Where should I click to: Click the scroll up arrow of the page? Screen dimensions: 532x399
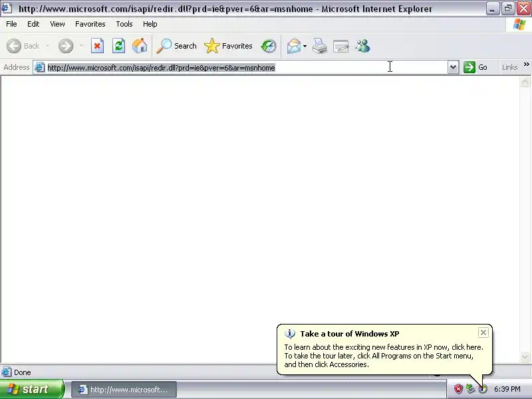pos(525,82)
